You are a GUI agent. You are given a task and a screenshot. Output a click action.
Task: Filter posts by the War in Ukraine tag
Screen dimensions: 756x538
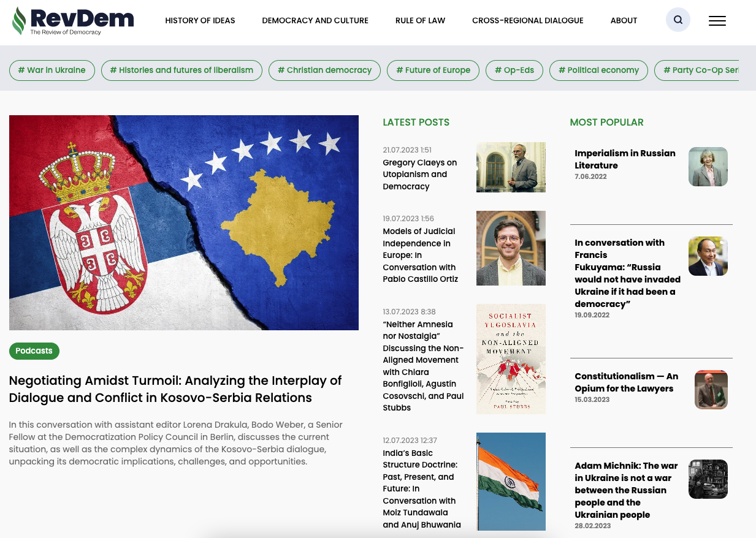coord(52,70)
